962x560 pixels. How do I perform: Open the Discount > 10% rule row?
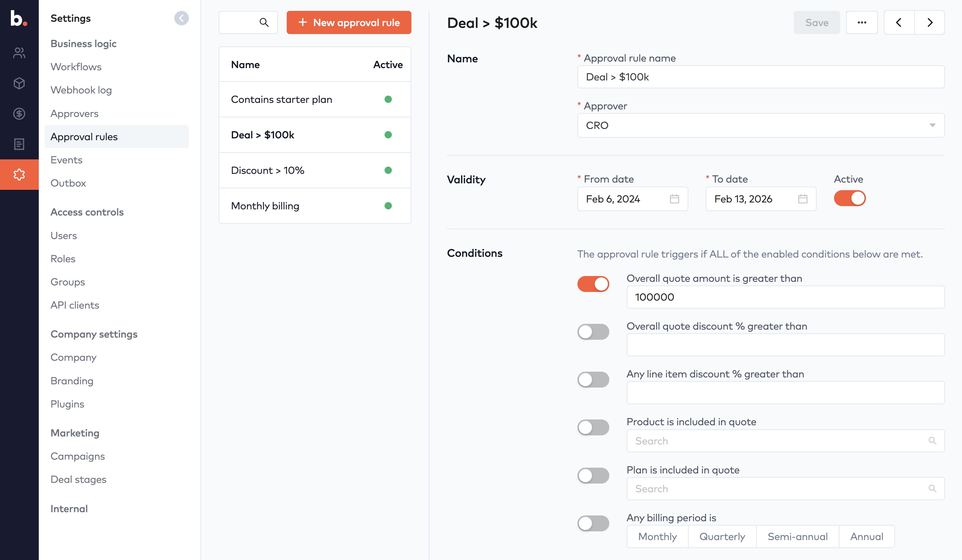315,171
